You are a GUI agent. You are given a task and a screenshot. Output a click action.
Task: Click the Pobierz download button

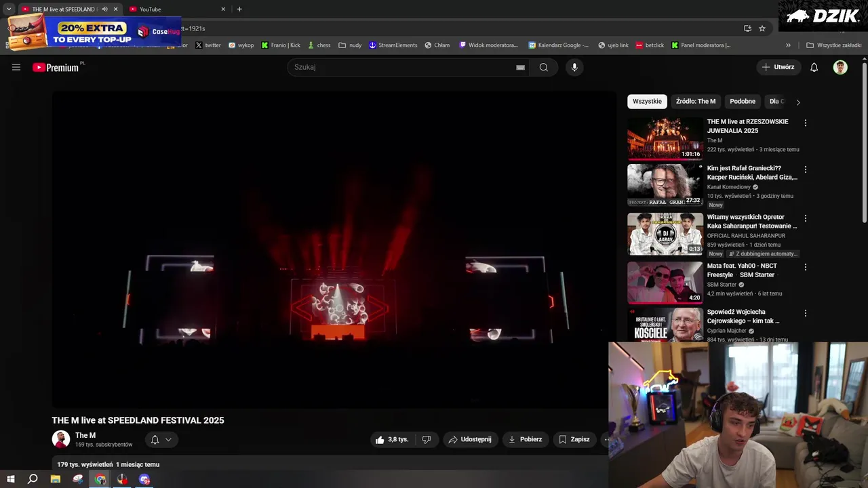click(x=526, y=439)
